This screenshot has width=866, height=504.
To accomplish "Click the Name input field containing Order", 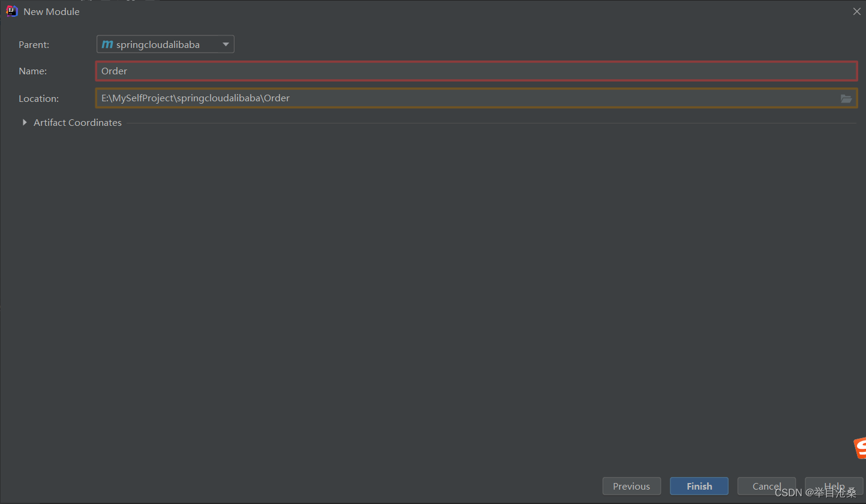I will click(476, 71).
